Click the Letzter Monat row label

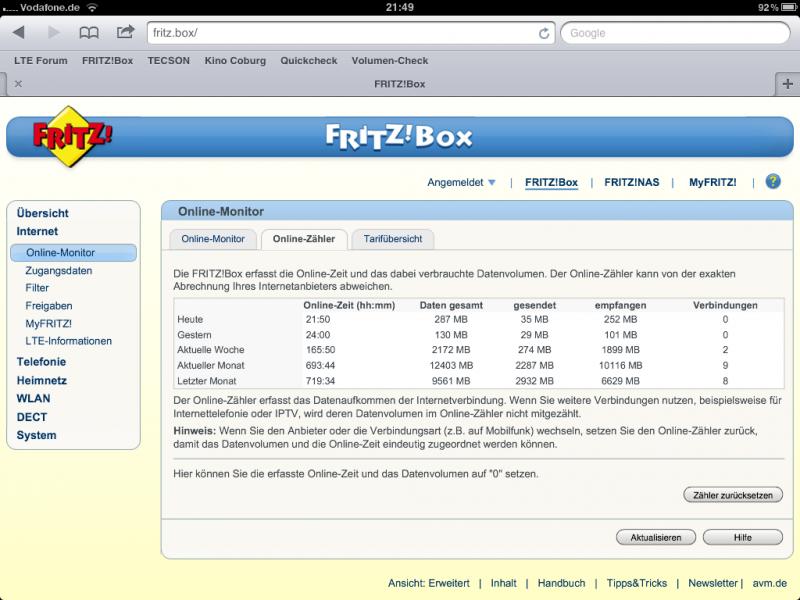click(207, 381)
